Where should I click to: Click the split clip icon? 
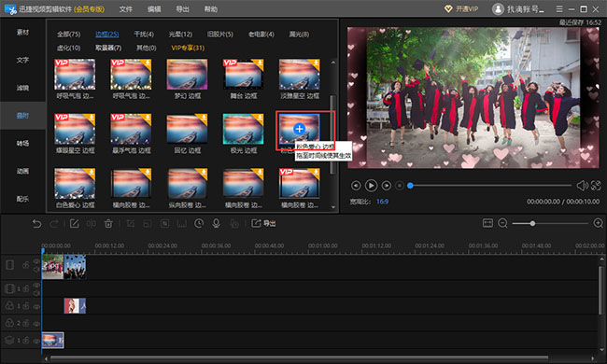pyautogui.click(x=92, y=224)
